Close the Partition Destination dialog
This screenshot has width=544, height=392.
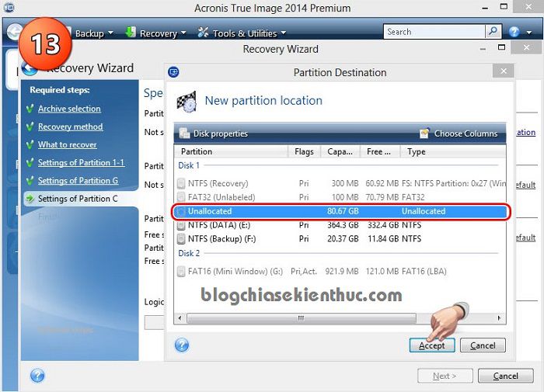point(504,71)
